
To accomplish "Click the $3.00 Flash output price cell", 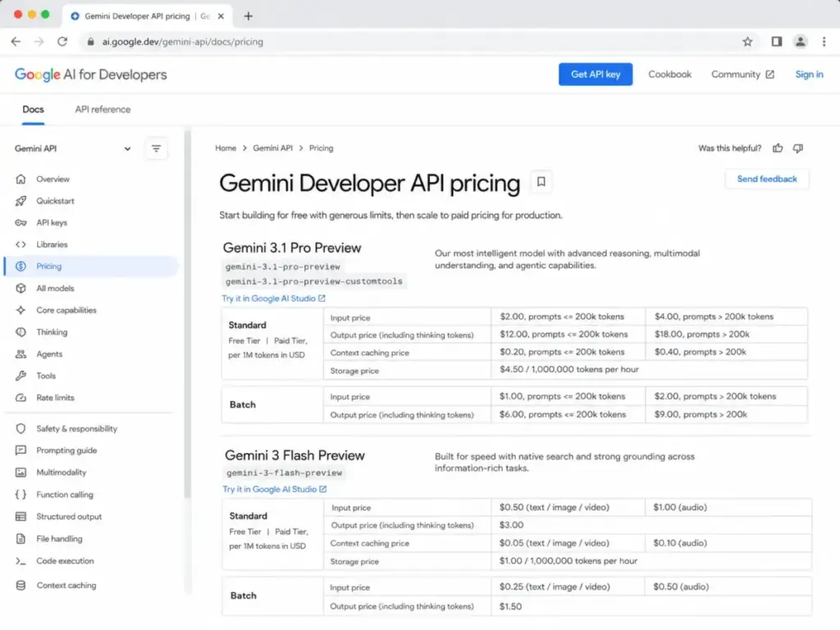I will [651, 525].
